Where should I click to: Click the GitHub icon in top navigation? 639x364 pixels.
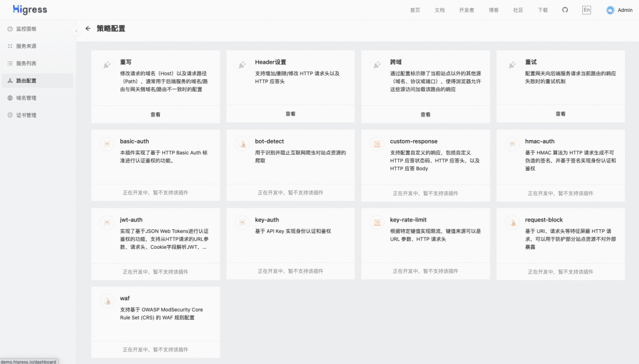point(564,10)
